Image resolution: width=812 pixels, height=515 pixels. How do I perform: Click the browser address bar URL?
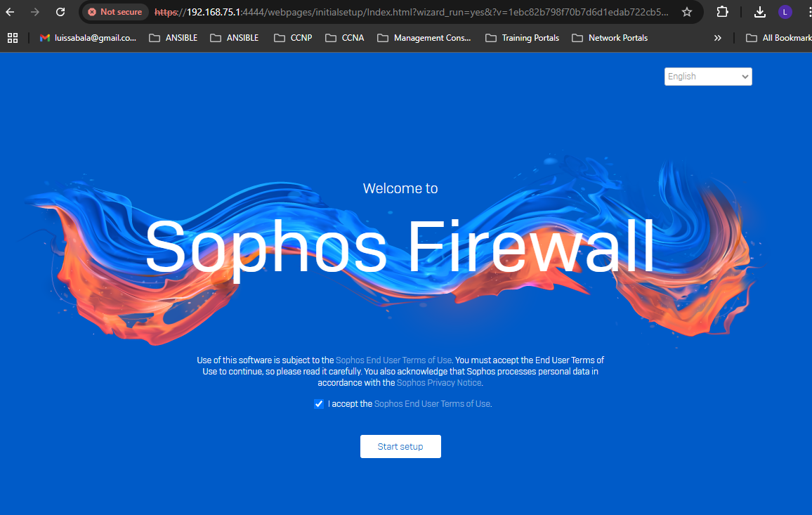click(x=412, y=12)
